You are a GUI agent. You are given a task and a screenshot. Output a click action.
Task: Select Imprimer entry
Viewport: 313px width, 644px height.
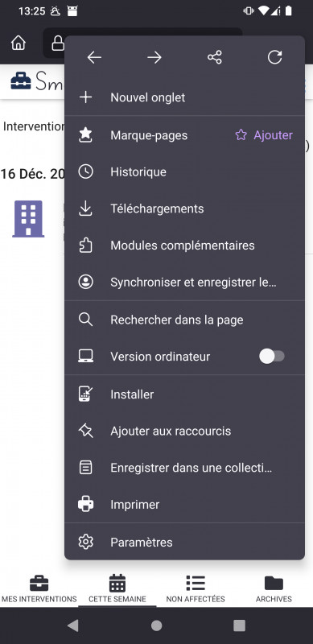tap(184, 505)
